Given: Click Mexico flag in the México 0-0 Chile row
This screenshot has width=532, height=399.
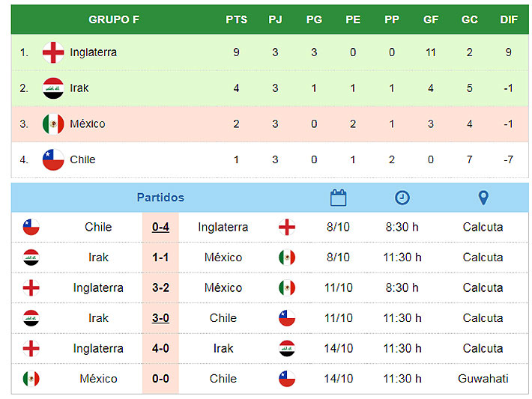Looking at the screenshot, I should (31, 379).
